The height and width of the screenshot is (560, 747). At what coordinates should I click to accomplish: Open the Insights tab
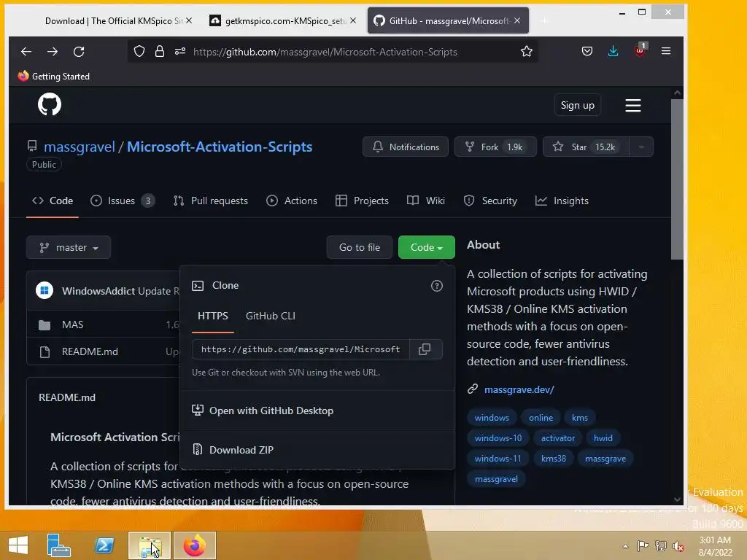click(x=562, y=201)
